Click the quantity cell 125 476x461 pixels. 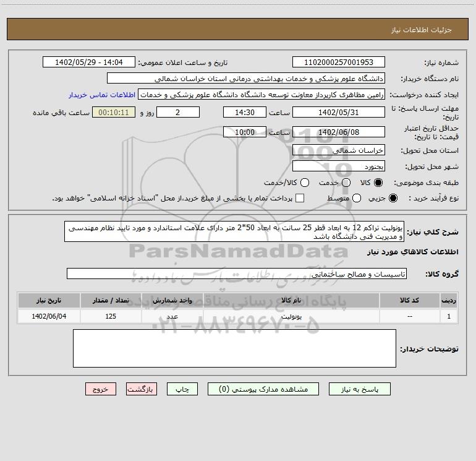click(111, 316)
